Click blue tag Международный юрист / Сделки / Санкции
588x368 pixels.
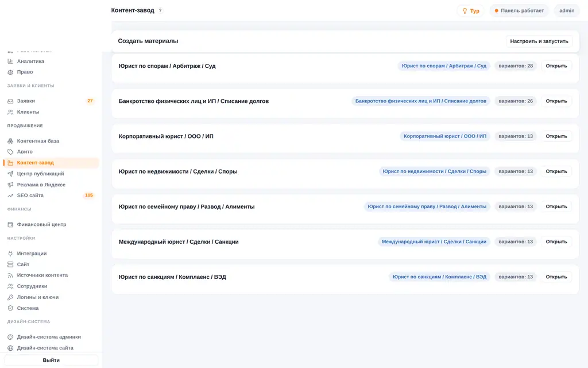pos(434,242)
